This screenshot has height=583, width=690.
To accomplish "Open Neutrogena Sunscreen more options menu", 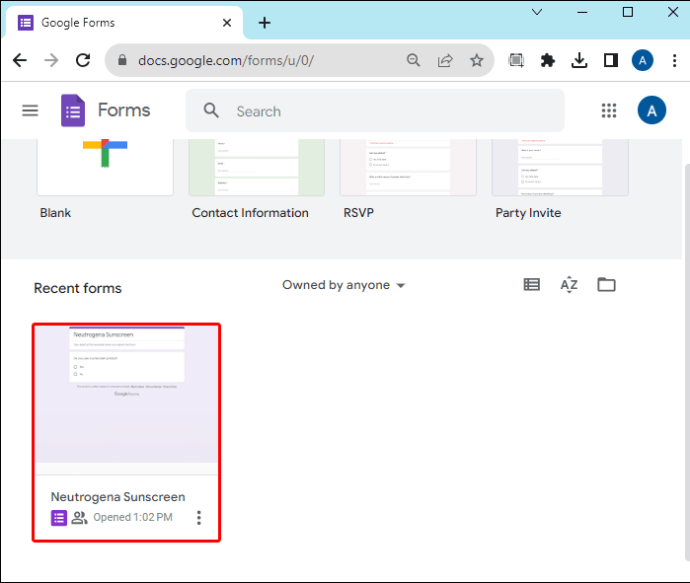I will (x=199, y=517).
